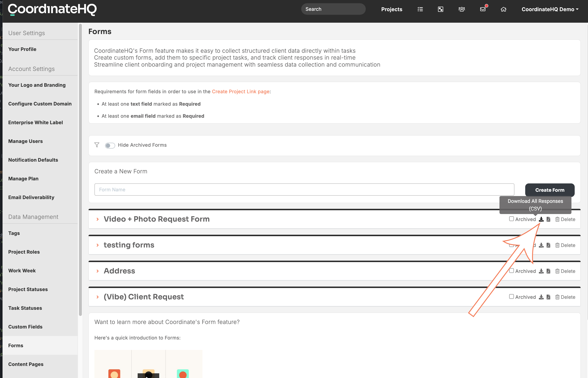
Task: Select Custom Fields in the sidebar
Action: pos(25,327)
